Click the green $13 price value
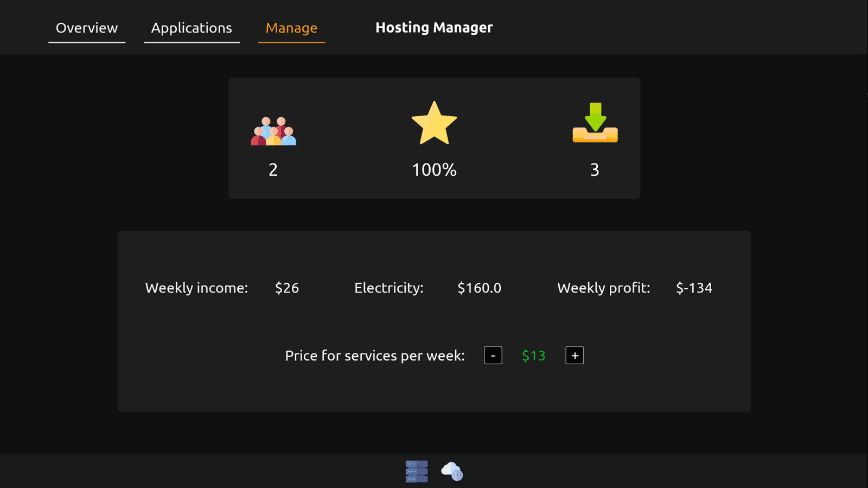868x488 pixels. click(x=533, y=356)
